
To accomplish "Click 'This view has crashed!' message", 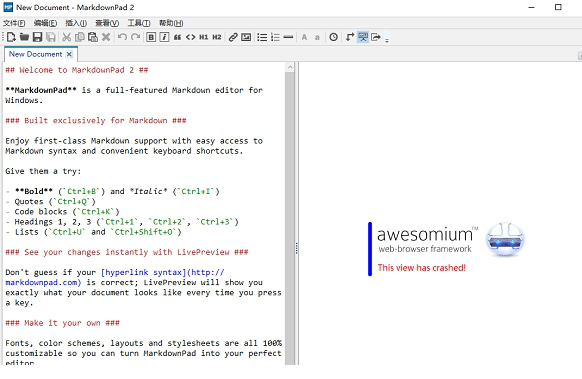I will point(422,268).
